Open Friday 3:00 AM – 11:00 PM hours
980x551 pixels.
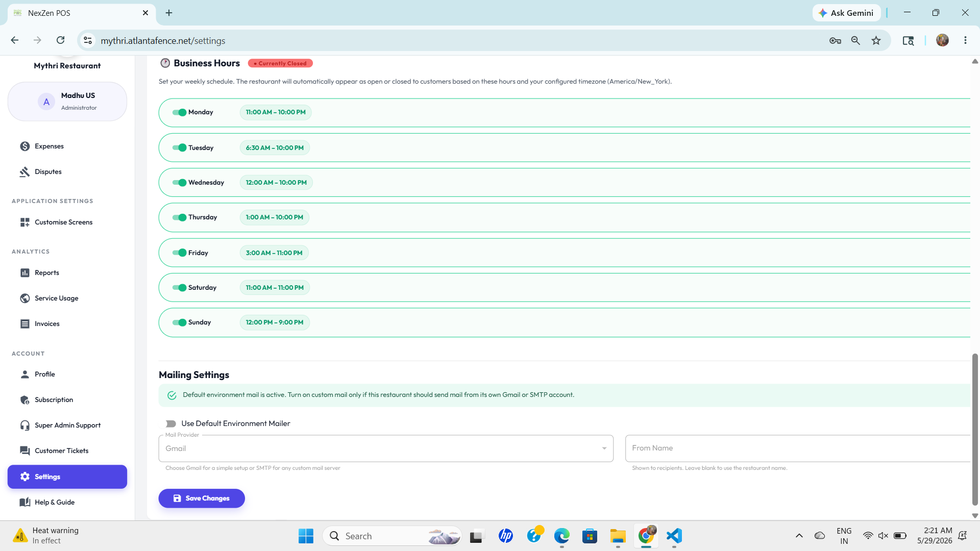tap(274, 253)
